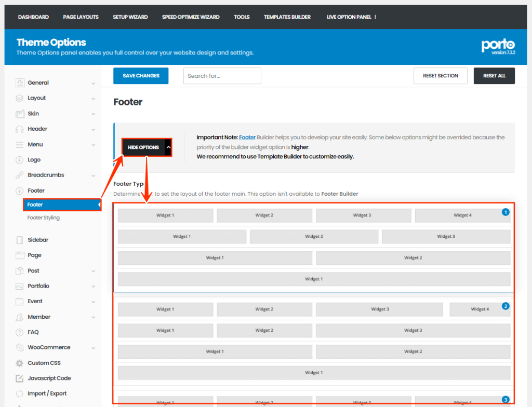Click the Search for input field
The width and height of the screenshot is (532, 407).
click(222, 76)
